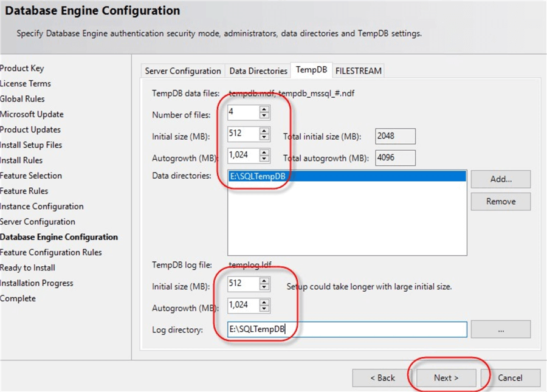Select Feature Selection step in sidebar
Image resolution: width=547 pixels, height=392 pixels.
[x=31, y=176]
